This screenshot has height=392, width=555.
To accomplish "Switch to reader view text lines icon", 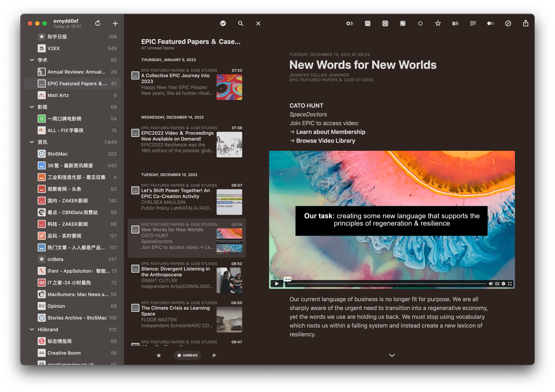I will click(473, 23).
